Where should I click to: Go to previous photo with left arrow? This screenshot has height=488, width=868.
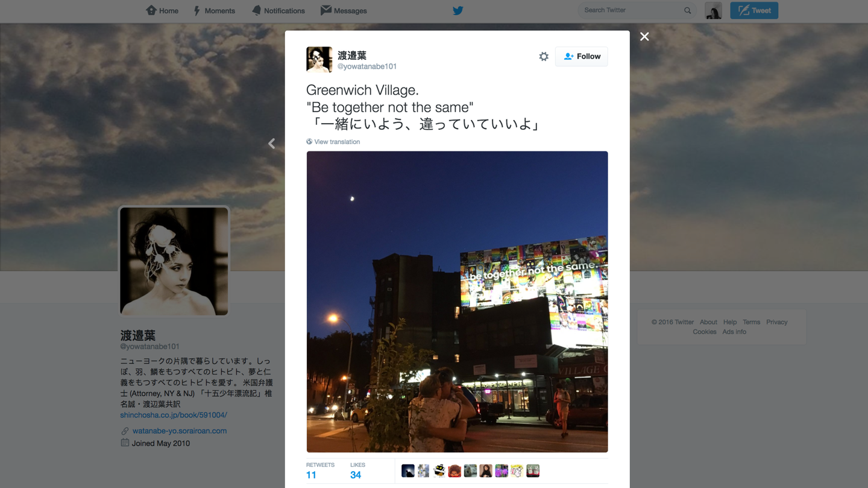pos(271,144)
